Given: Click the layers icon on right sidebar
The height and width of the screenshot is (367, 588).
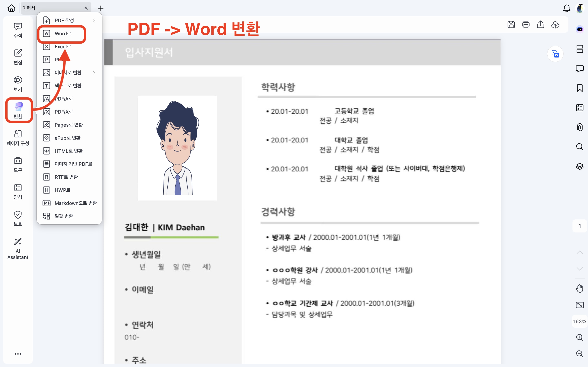Looking at the screenshot, I should pyautogui.click(x=579, y=166).
